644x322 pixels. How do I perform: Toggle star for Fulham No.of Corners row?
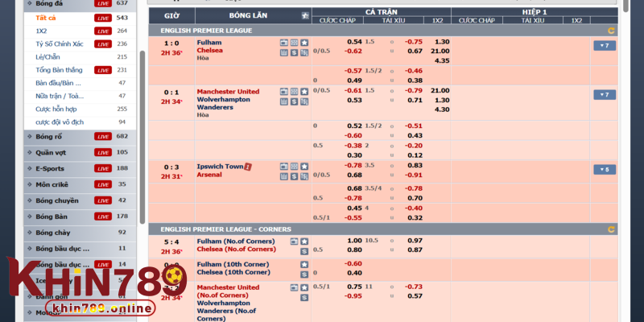[x=304, y=242]
